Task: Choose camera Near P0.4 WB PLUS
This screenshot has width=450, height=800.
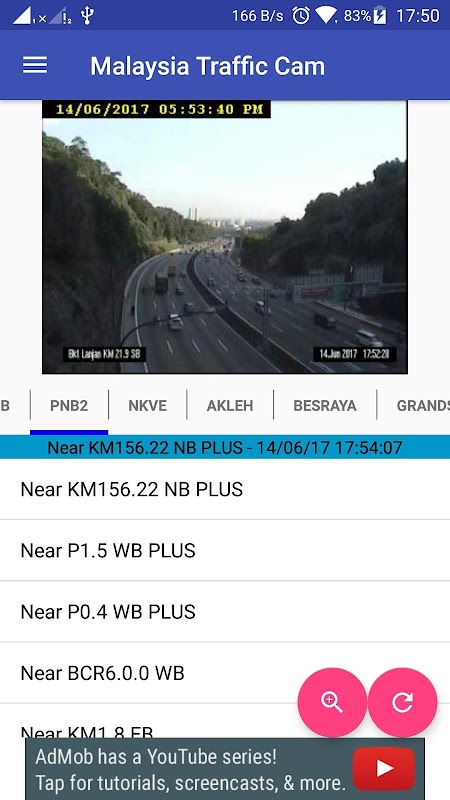Action: 225,612
